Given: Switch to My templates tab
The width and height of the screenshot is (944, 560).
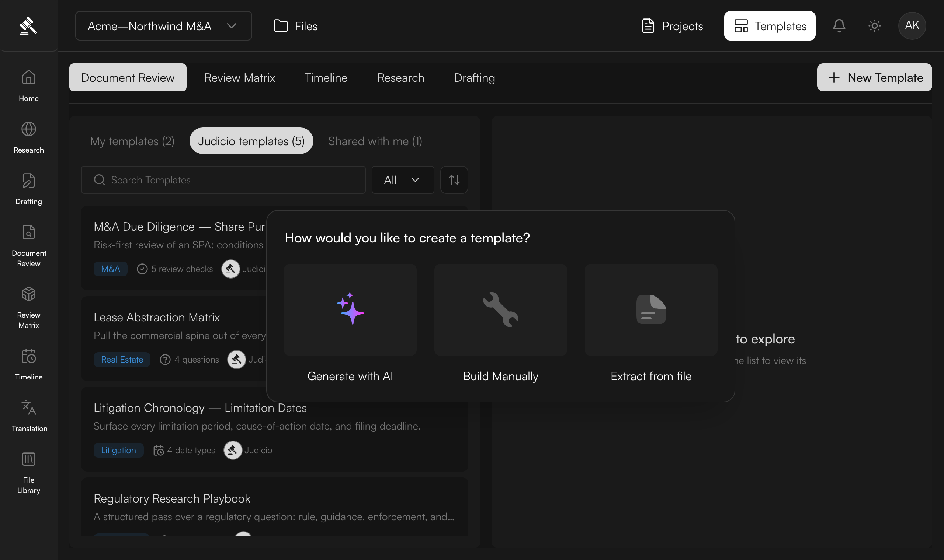Looking at the screenshot, I should [132, 141].
